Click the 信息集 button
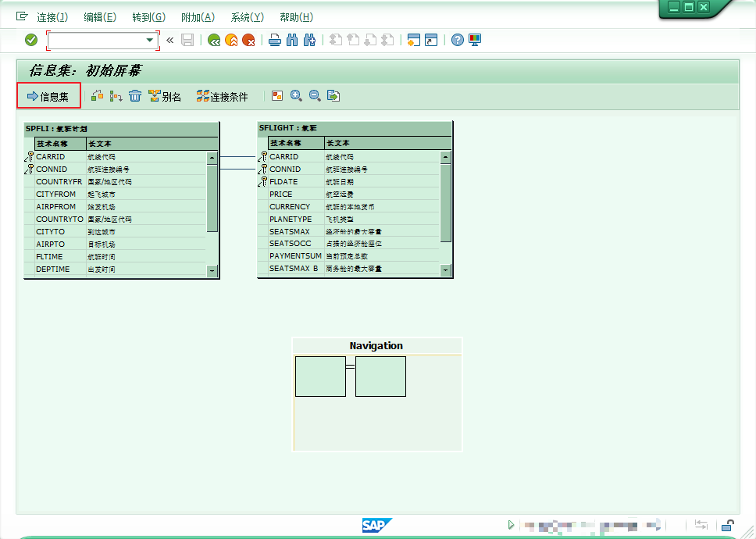The width and height of the screenshot is (756, 539). (x=48, y=97)
